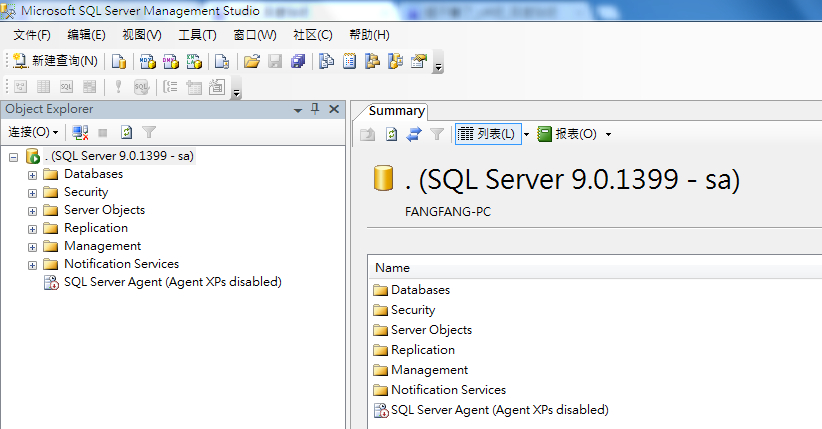
Task: Open 帮助(H) menu
Action: pyautogui.click(x=369, y=35)
